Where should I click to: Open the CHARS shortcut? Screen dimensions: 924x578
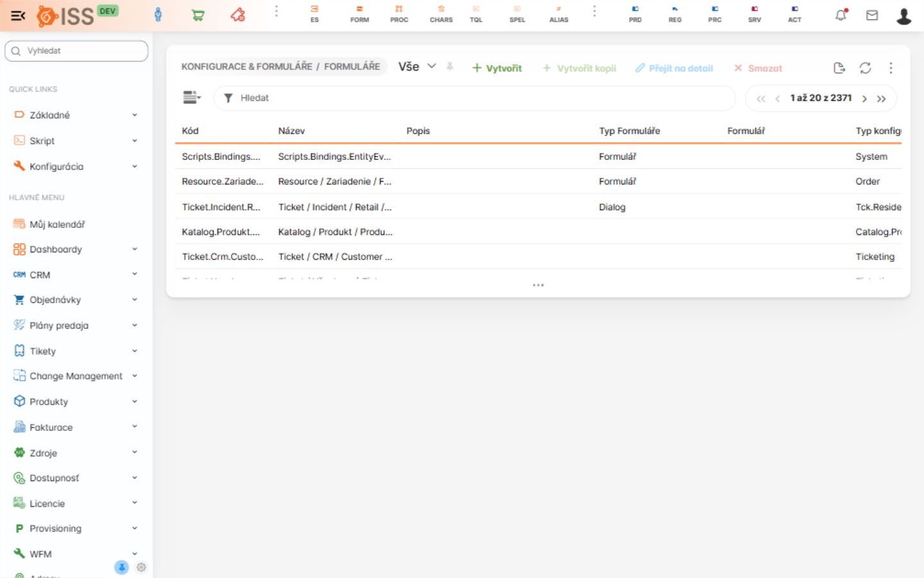[x=441, y=14]
